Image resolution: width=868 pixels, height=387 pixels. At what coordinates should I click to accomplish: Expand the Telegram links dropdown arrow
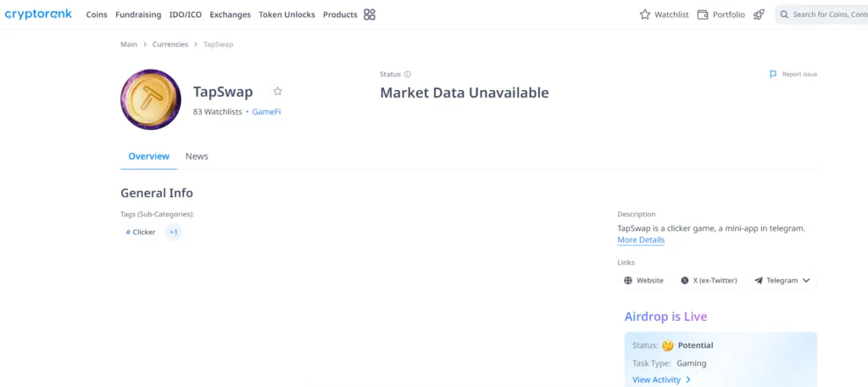(x=806, y=281)
